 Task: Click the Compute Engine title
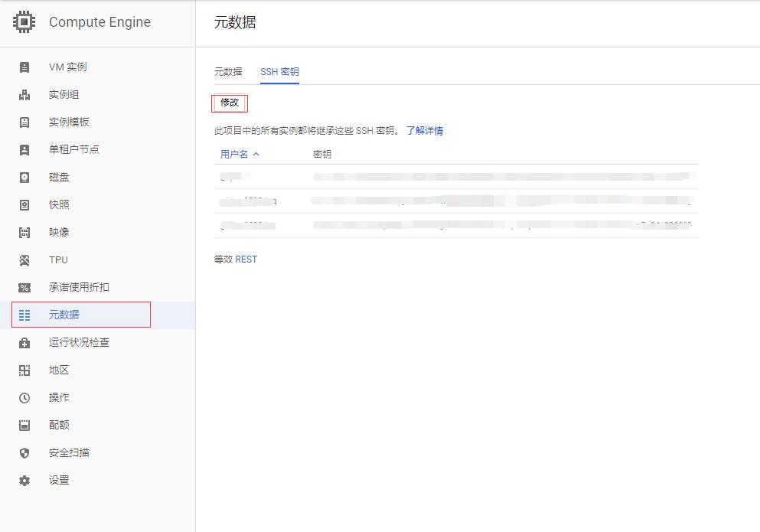(x=99, y=22)
